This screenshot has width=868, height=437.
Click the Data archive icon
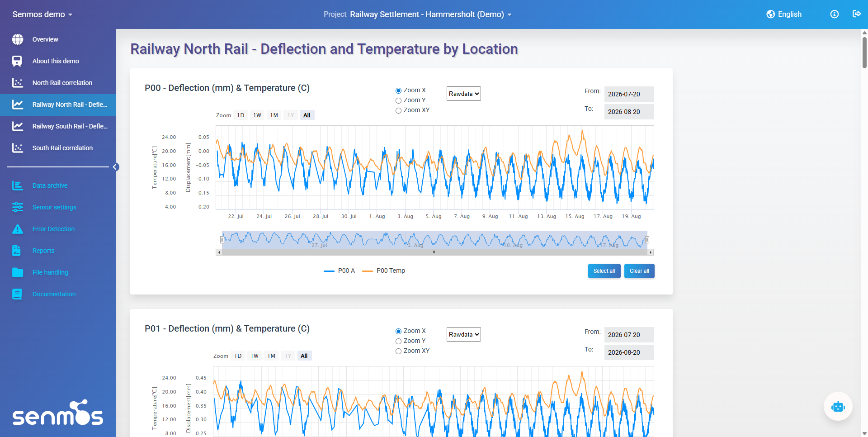point(18,185)
